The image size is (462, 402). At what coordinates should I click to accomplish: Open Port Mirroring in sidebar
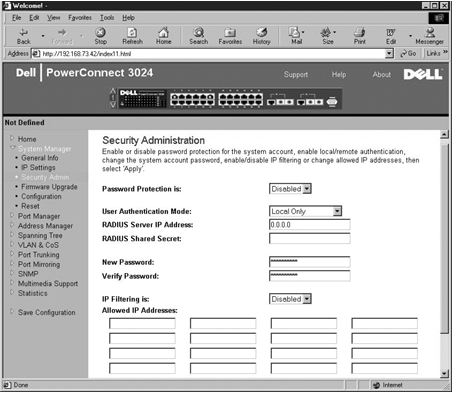pos(39,264)
